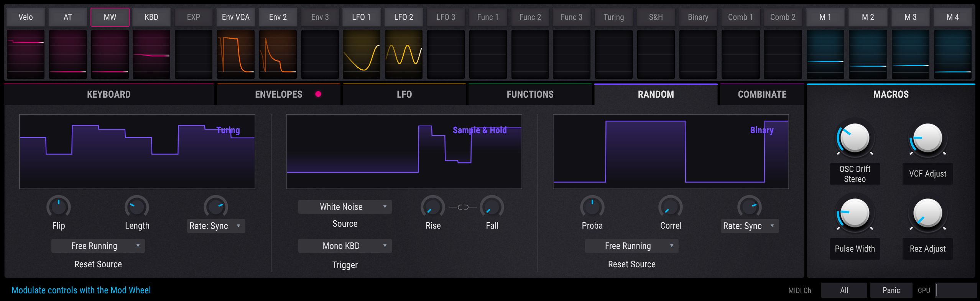Select the M 1 macro preview
This screenshot has width=980, height=301.
pyautogui.click(x=825, y=54)
